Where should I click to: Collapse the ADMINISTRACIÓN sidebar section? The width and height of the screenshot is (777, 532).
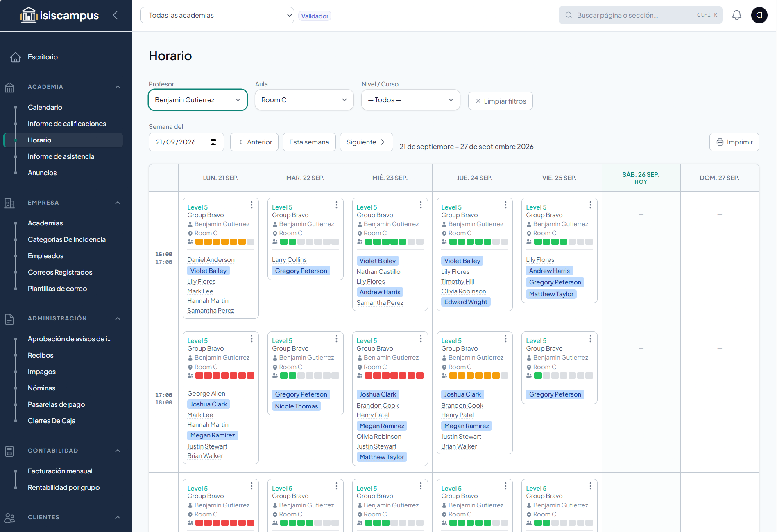[x=118, y=318]
